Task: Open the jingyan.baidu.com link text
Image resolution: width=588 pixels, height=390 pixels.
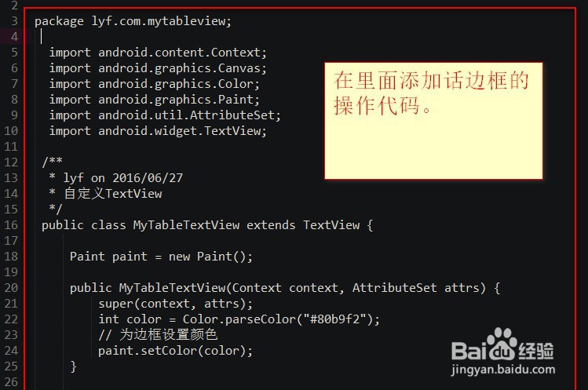Action: tap(503, 370)
